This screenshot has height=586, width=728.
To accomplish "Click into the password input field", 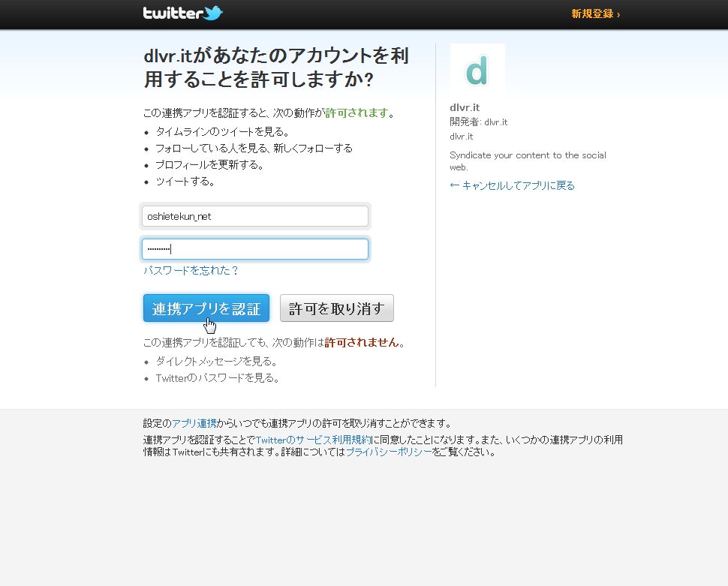I will [x=255, y=249].
